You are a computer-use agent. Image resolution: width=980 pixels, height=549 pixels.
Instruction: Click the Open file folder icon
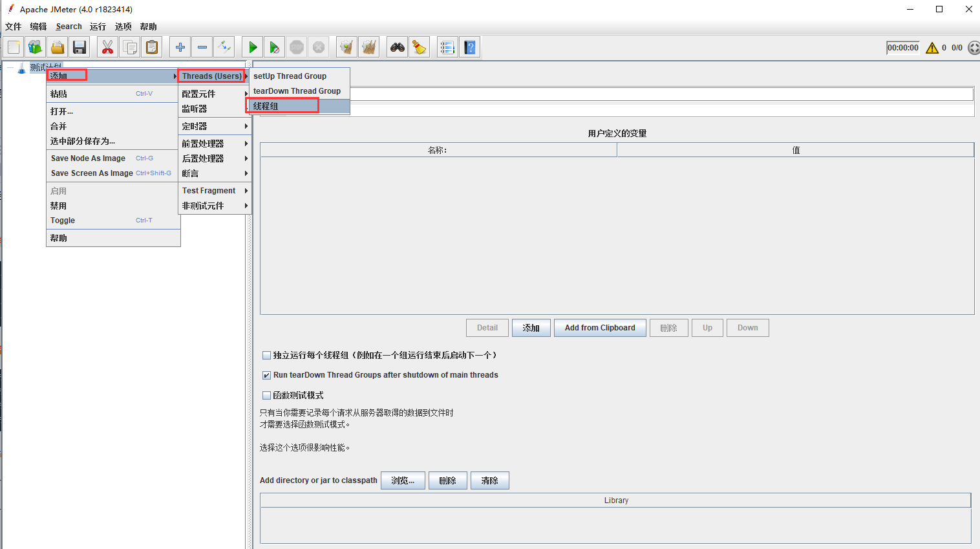tap(58, 47)
